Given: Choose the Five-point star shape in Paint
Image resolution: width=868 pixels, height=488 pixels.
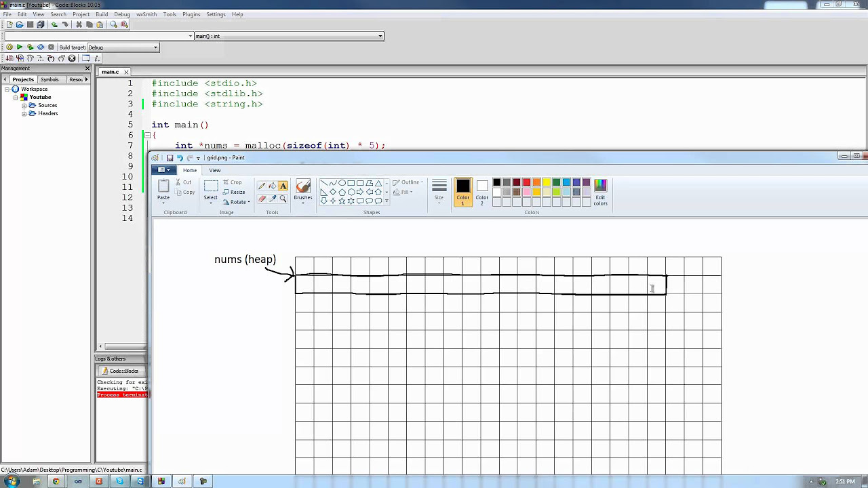Looking at the screenshot, I should (x=342, y=201).
